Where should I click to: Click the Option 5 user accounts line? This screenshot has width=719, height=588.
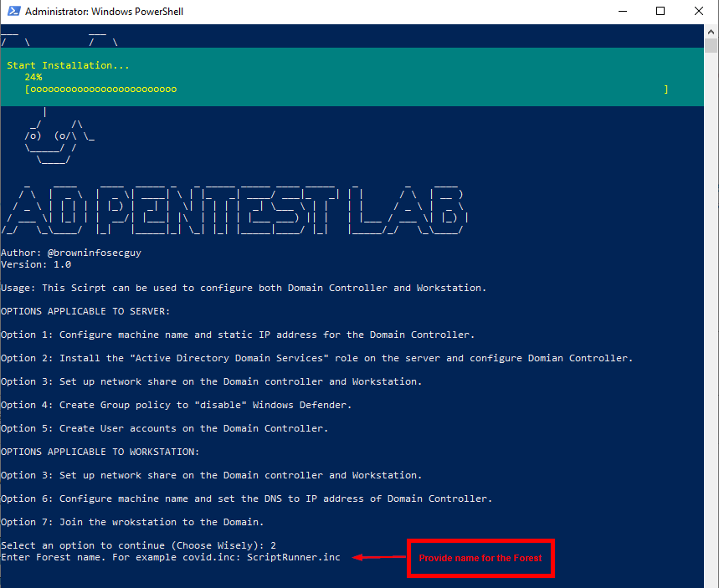(165, 428)
